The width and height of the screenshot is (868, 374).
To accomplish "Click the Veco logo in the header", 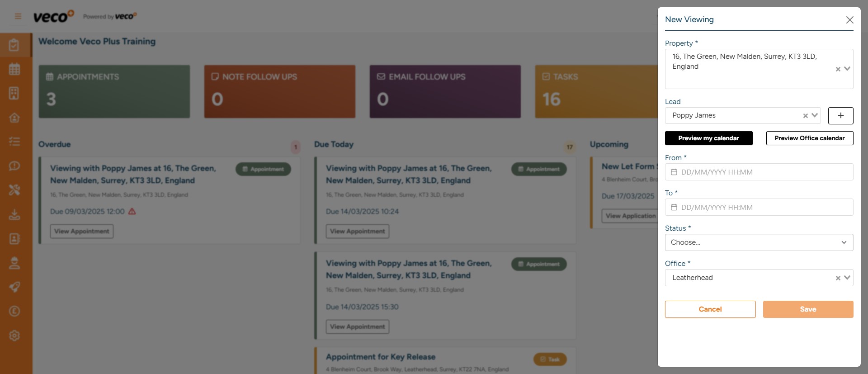I will tap(53, 16).
